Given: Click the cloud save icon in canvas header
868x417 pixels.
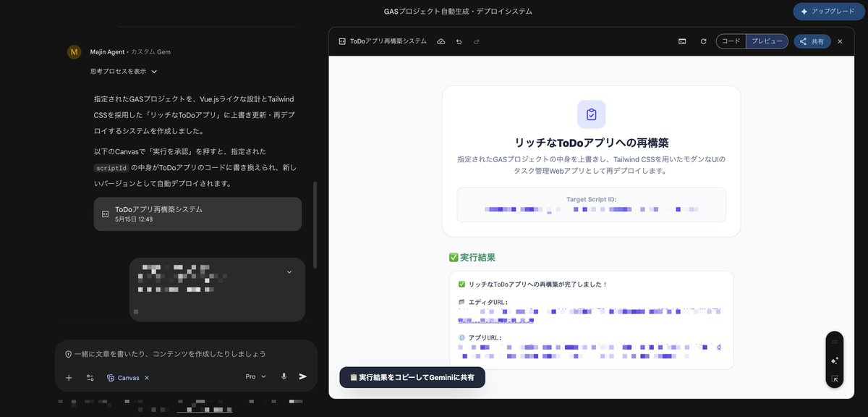Looking at the screenshot, I should tap(441, 41).
